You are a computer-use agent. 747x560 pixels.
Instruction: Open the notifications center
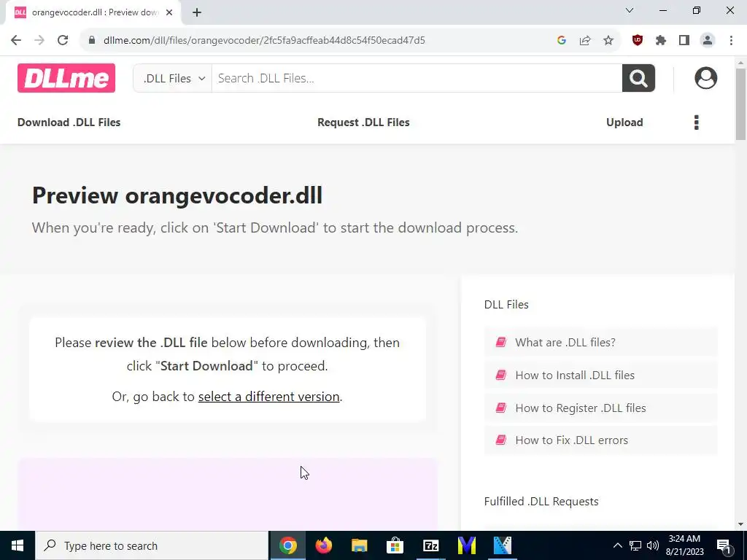click(x=724, y=545)
